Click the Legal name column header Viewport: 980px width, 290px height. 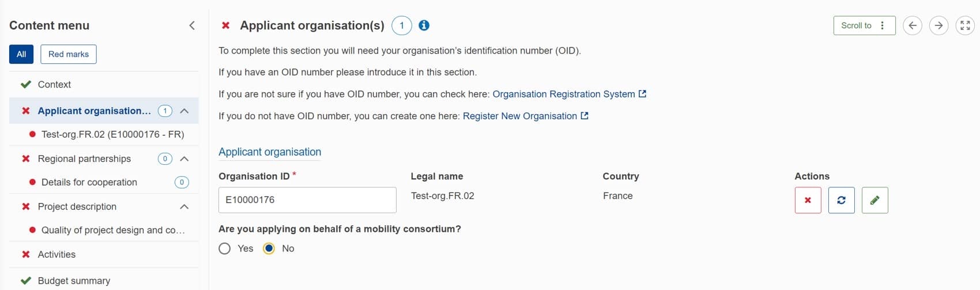[x=437, y=176]
